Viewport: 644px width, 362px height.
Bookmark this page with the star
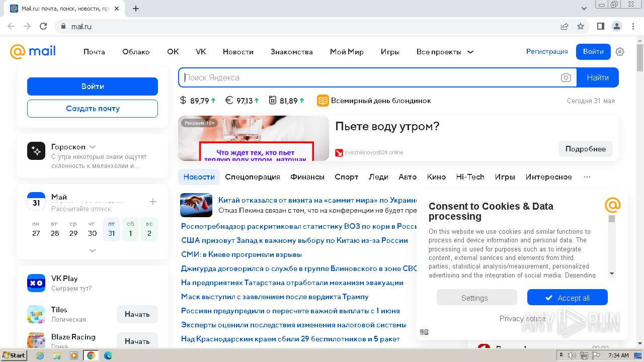point(581,26)
